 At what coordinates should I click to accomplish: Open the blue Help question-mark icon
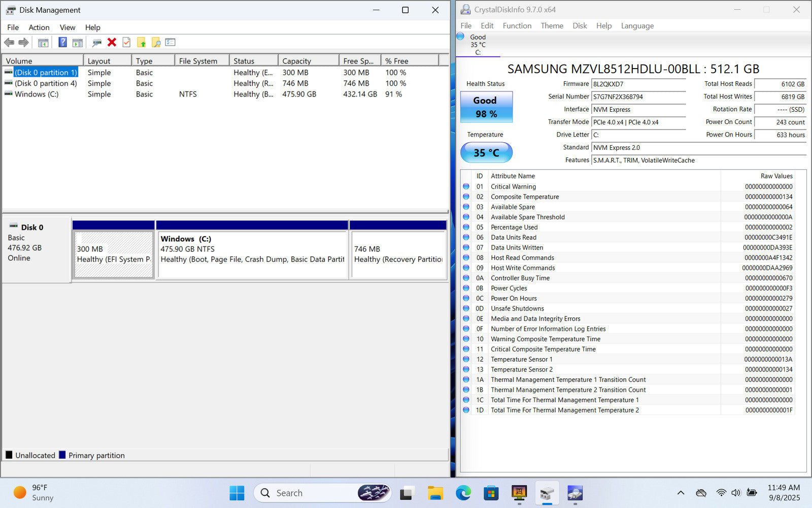(x=62, y=43)
